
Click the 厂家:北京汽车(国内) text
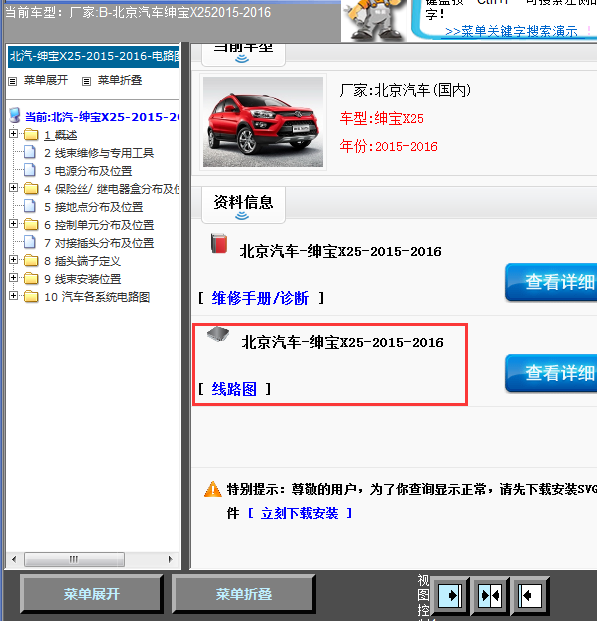tap(405, 90)
